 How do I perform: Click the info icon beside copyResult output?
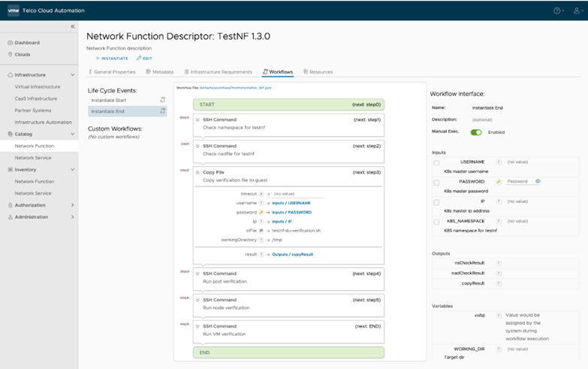[499, 283]
